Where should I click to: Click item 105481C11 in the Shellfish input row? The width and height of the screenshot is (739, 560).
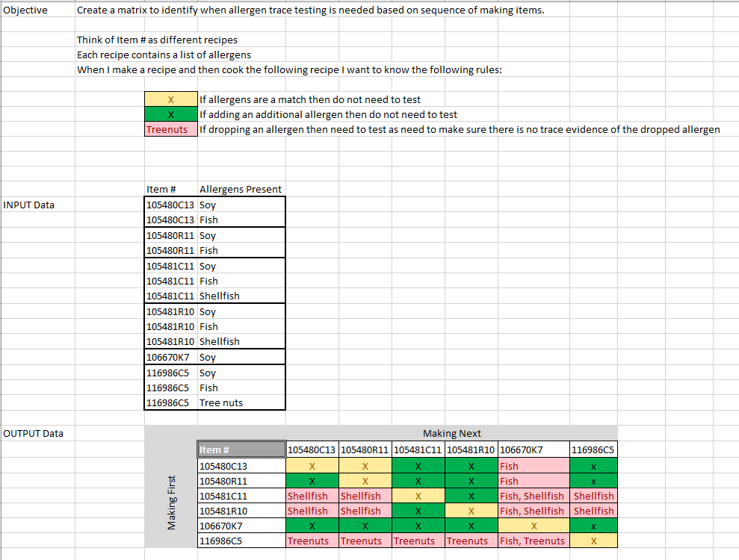point(170,296)
